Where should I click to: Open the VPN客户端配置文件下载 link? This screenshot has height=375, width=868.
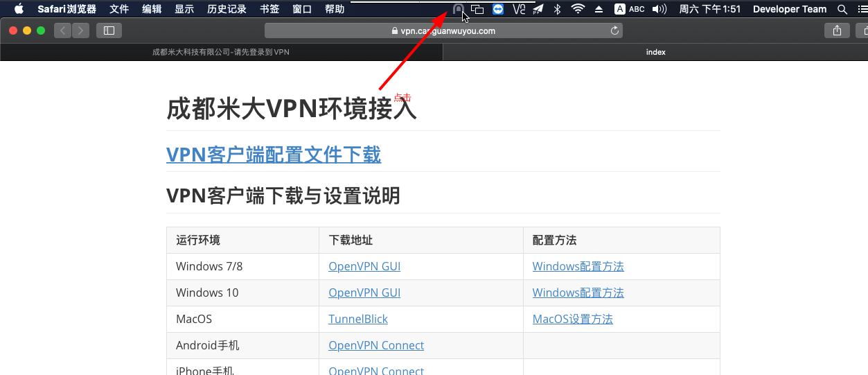pos(274,154)
